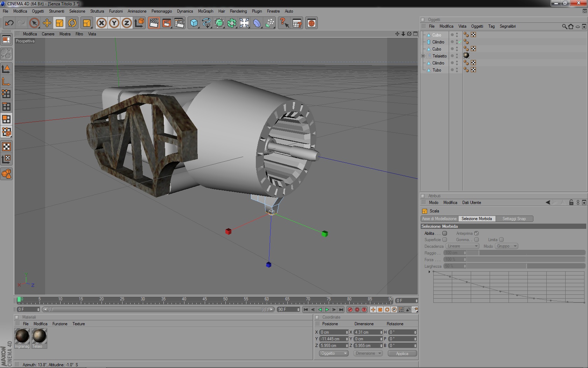The image size is (588, 368).
Task: Open the Render Settings clapperboard icon
Action: 179,23
